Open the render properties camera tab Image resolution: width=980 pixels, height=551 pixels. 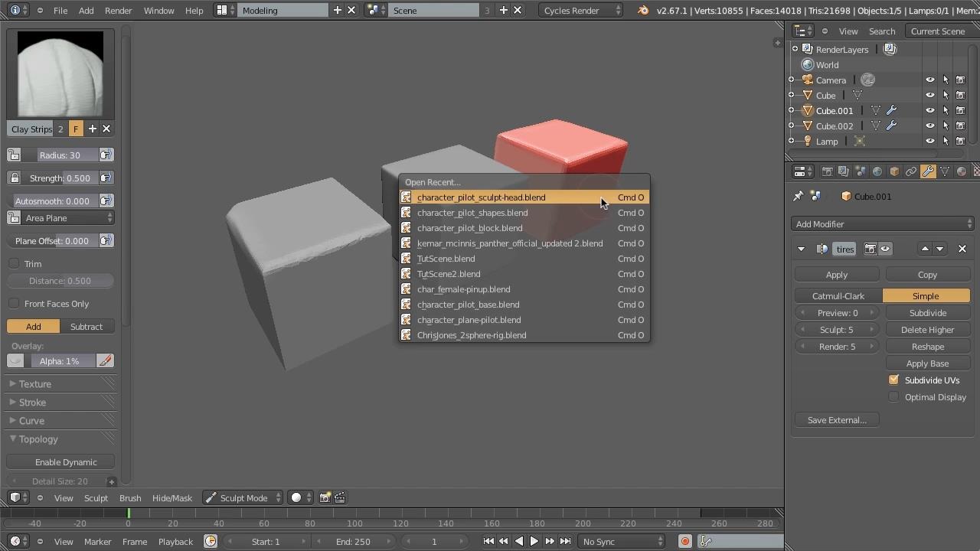click(x=827, y=171)
